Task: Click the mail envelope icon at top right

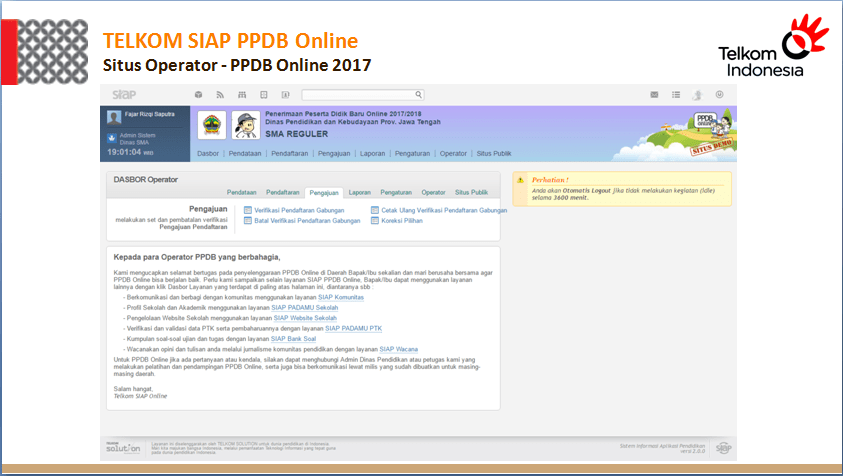Action: coord(653,94)
